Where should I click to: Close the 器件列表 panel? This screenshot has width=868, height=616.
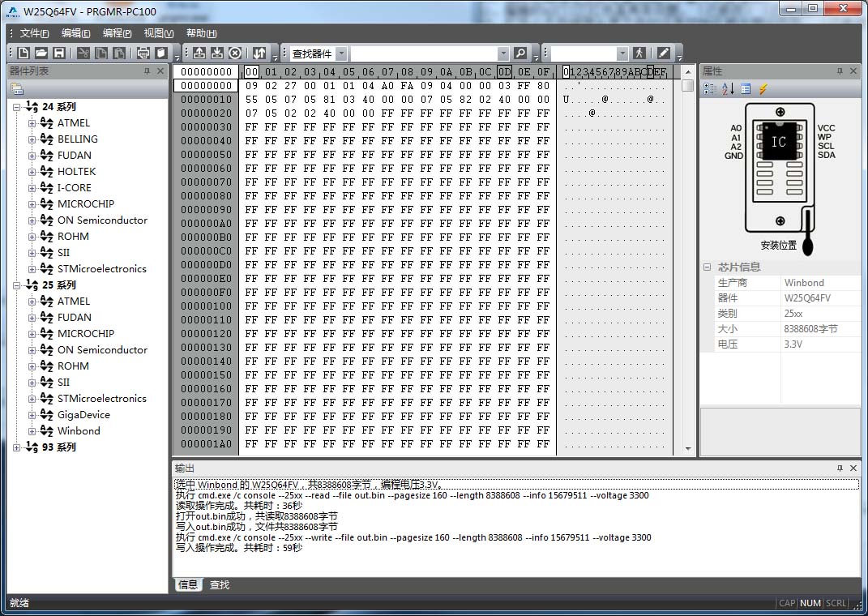click(x=160, y=71)
